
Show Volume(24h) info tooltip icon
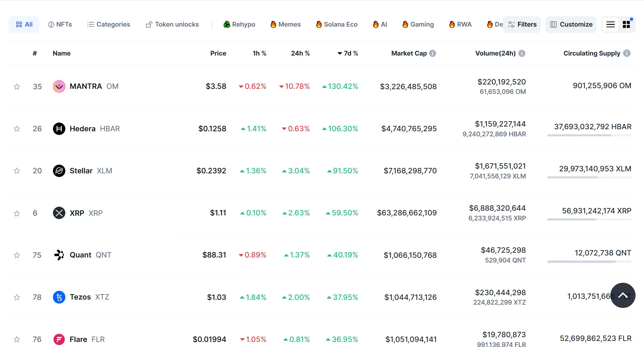(522, 53)
